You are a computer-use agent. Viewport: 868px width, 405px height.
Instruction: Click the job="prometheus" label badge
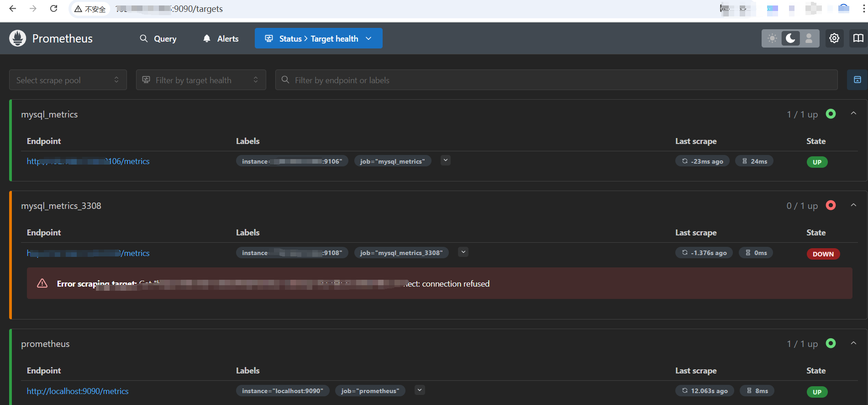pos(370,391)
